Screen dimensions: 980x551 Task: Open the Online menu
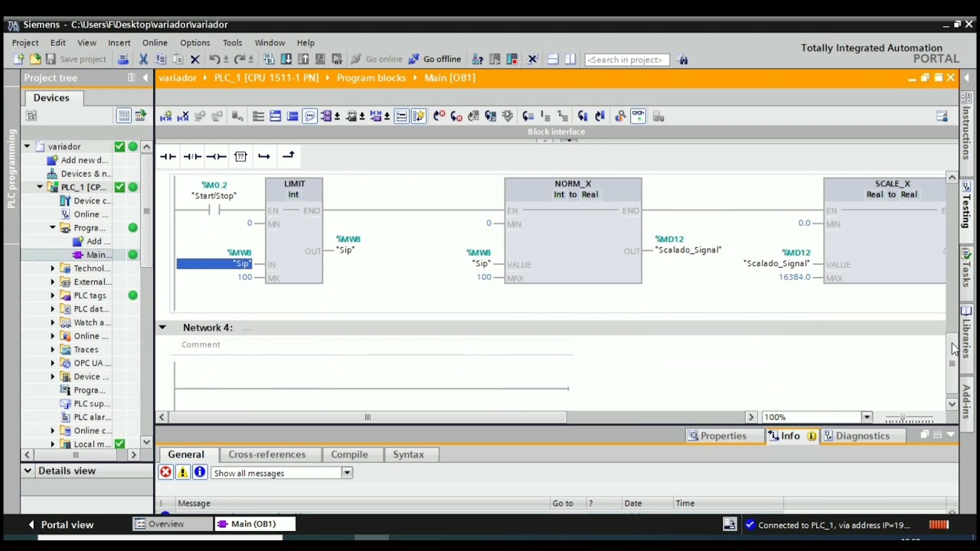click(155, 43)
